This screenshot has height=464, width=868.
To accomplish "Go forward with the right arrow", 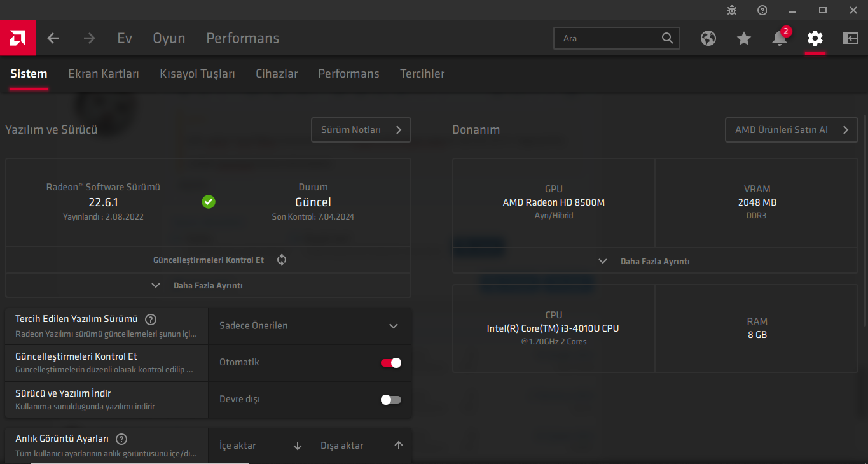I will pyautogui.click(x=89, y=38).
